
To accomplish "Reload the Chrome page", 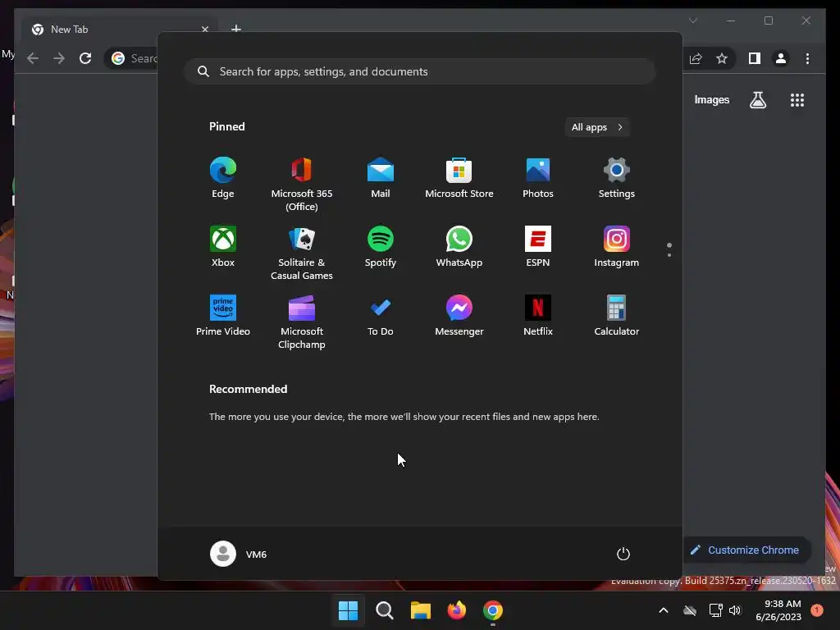I will tap(85, 58).
